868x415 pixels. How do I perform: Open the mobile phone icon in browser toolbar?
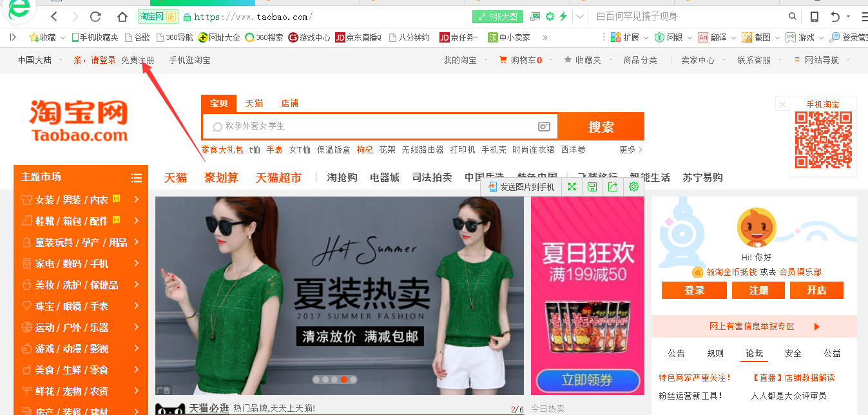(x=815, y=17)
